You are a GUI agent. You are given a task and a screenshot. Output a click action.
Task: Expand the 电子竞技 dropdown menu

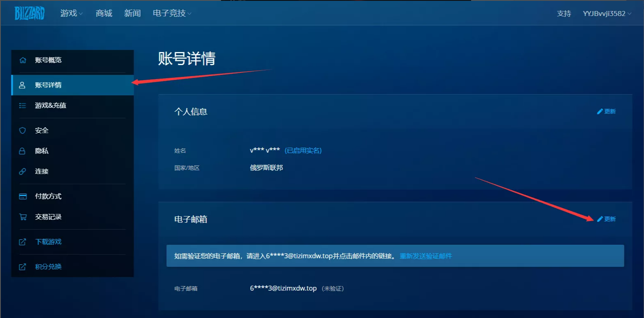point(172,14)
